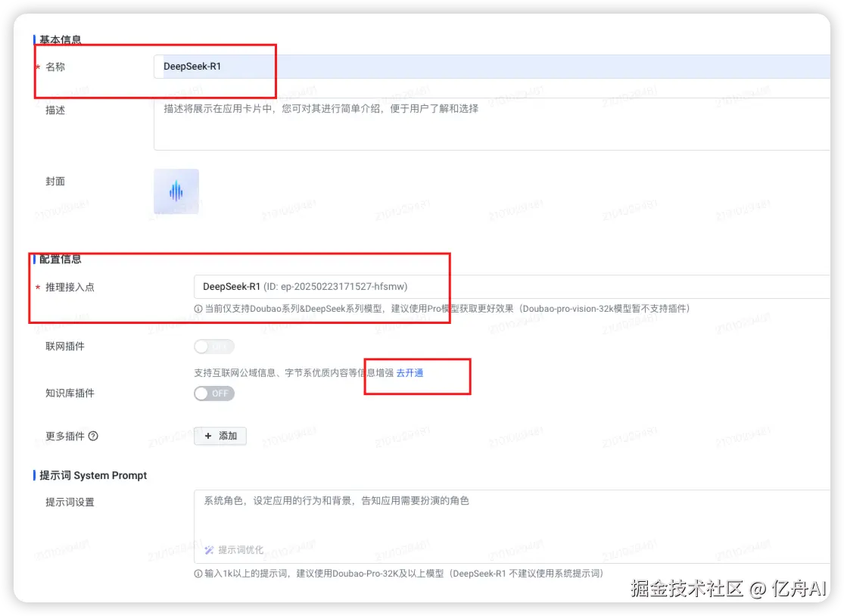Click the 去开通 link
The width and height of the screenshot is (844, 616).
pos(410,373)
